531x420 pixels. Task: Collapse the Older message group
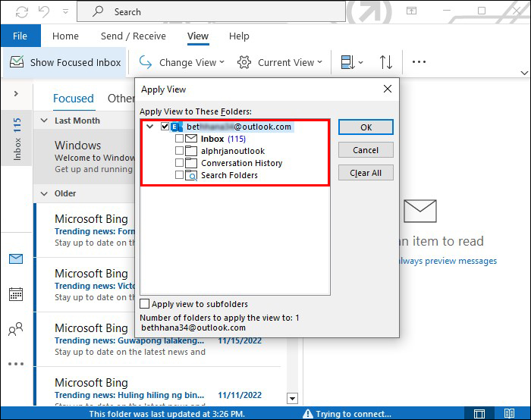coord(44,193)
